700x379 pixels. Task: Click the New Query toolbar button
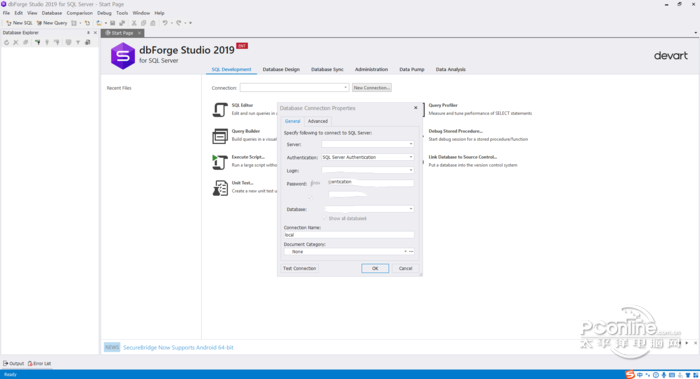click(52, 23)
